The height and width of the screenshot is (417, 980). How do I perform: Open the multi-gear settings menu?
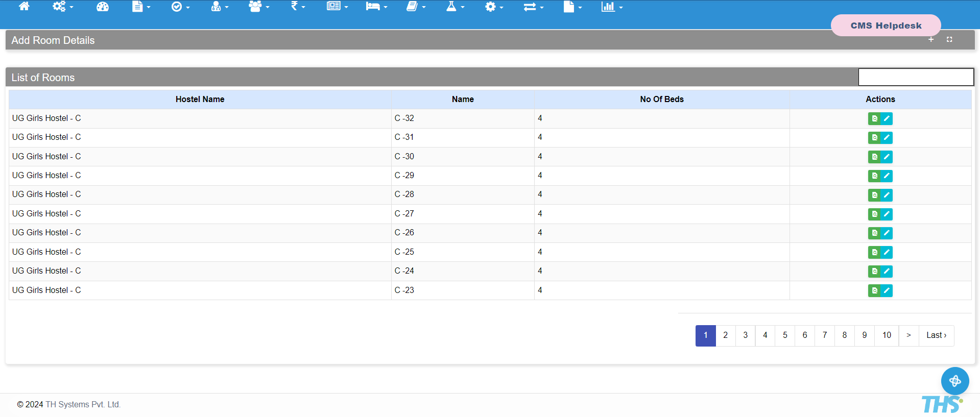coord(63,7)
